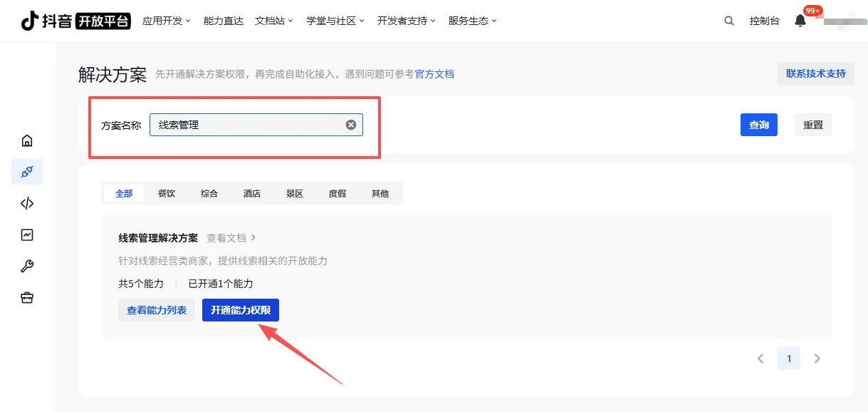The height and width of the screenshot is (412, 868).
Task: Click the 查询 search button
Action: click(759, 125)
